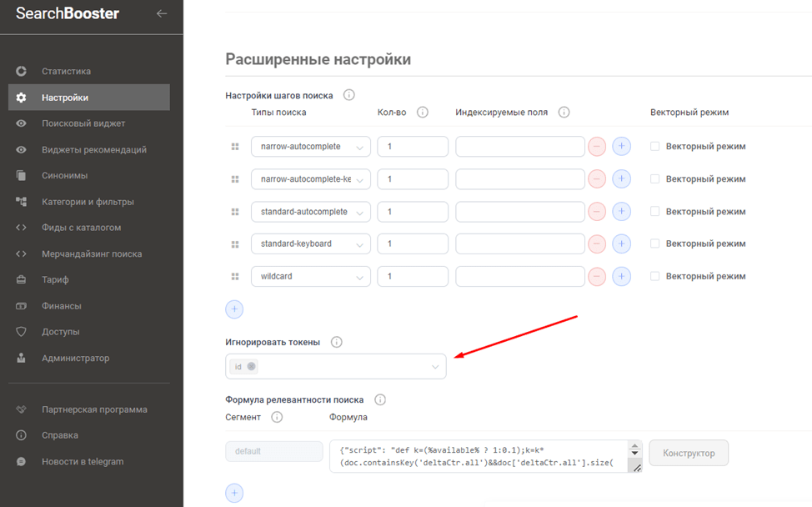Open Статистика in the sidebar
The height and width of the screenshot is (507, 812).
tap(67, 72)
